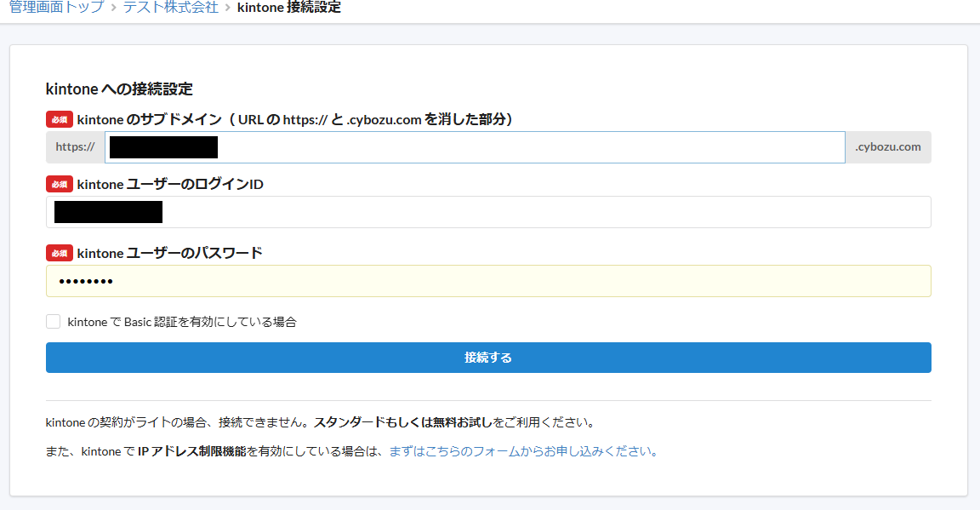Go to テスト株式会社 breadcrumb link
The height and width of the screenshot is (510, 980).
(x=171, y=8)
